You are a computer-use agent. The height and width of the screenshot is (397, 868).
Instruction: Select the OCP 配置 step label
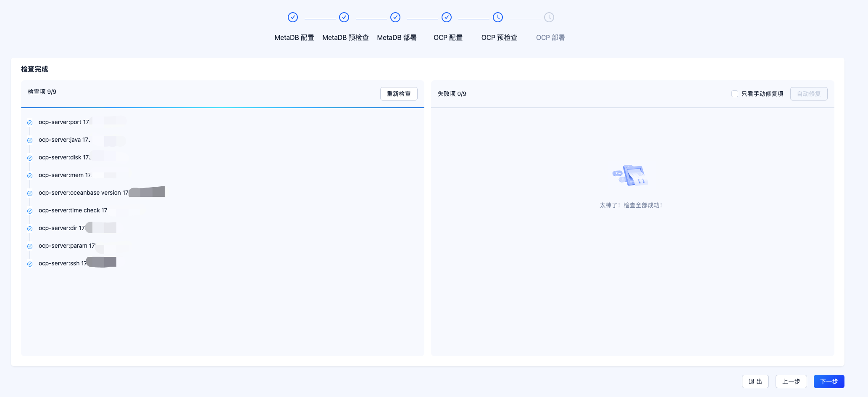[448, 37]
